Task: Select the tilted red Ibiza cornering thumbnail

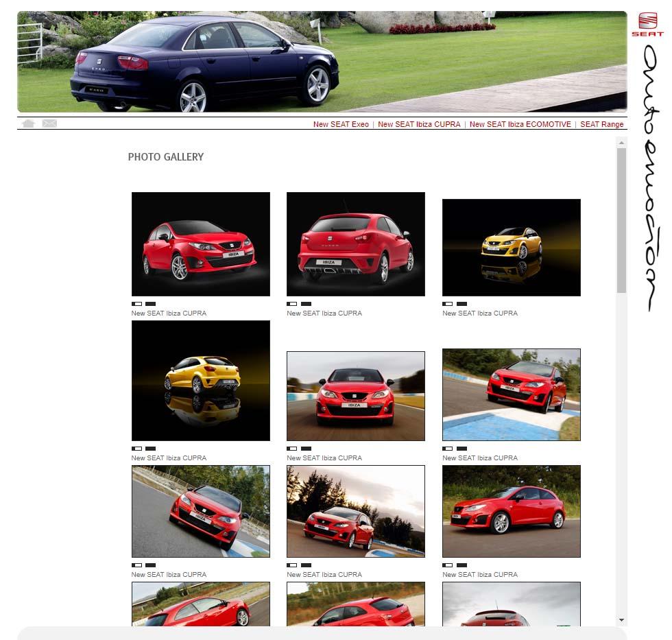Action: [200, 512]
